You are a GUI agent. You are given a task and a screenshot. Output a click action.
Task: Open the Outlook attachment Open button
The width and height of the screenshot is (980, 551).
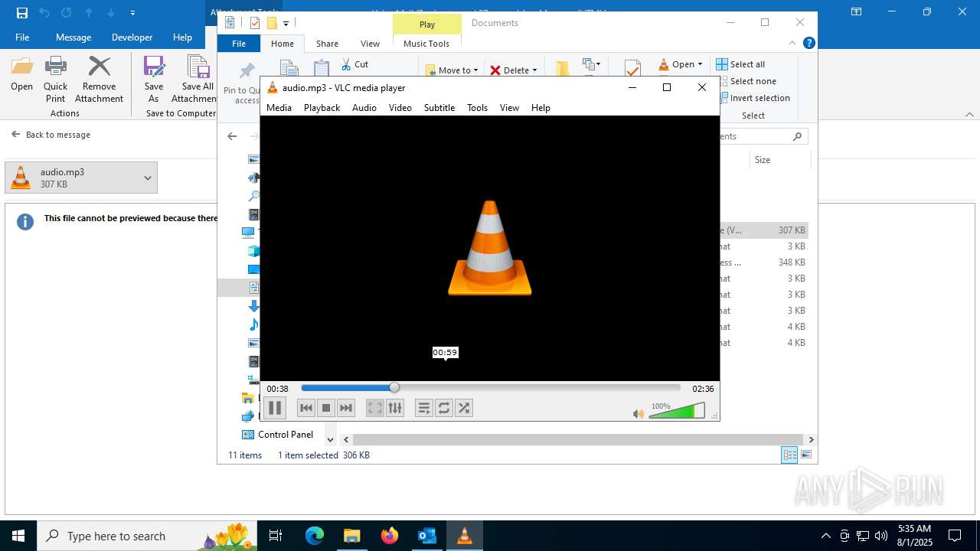pyautogui.click(x=22, y=73)
